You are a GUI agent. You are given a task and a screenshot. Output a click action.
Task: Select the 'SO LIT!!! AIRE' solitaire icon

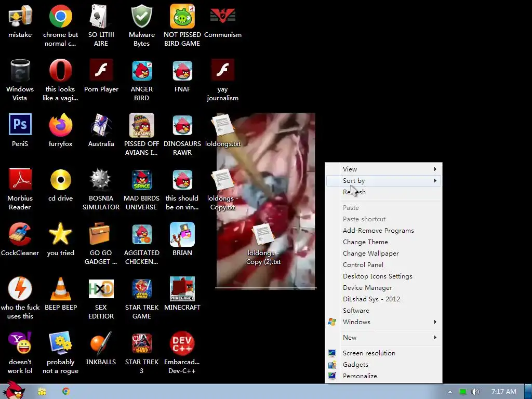pos(101,16)
